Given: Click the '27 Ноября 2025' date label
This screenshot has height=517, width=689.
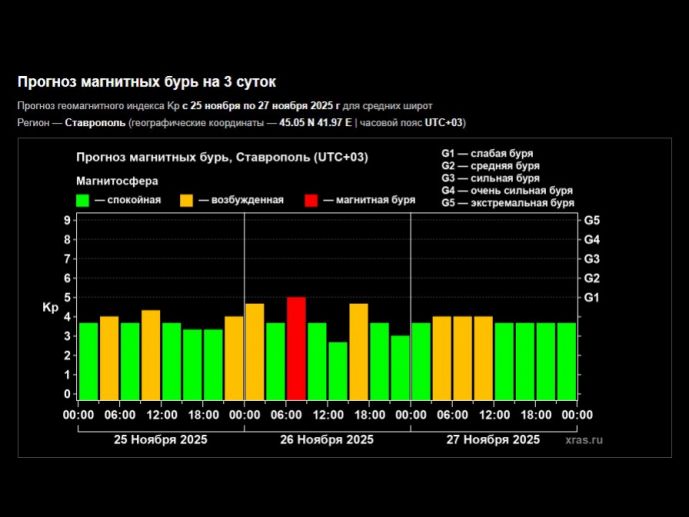Looking at the screenshot, I should 493,439.
